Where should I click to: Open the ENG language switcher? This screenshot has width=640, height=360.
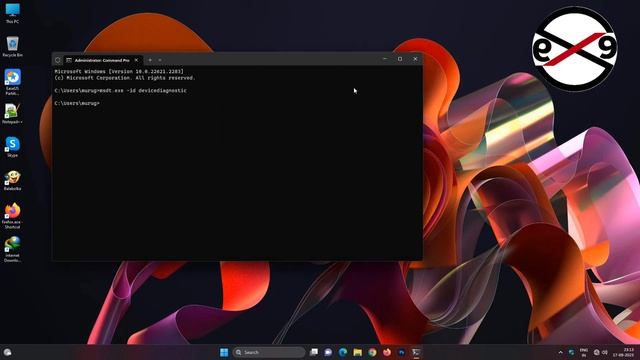584,353
